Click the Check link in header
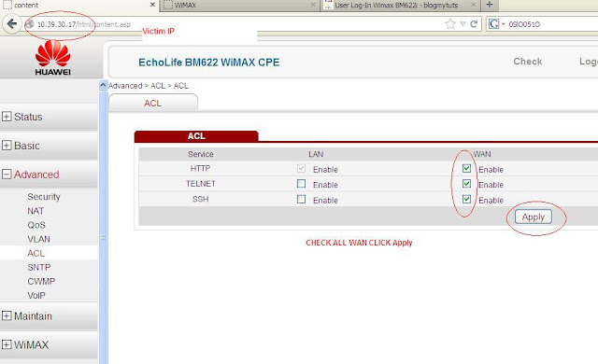Viewport: 598px width, 364px height. pos(527,62)
